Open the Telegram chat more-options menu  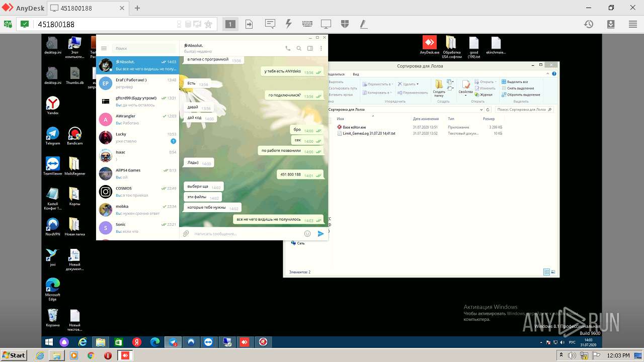tap(320, 48)
